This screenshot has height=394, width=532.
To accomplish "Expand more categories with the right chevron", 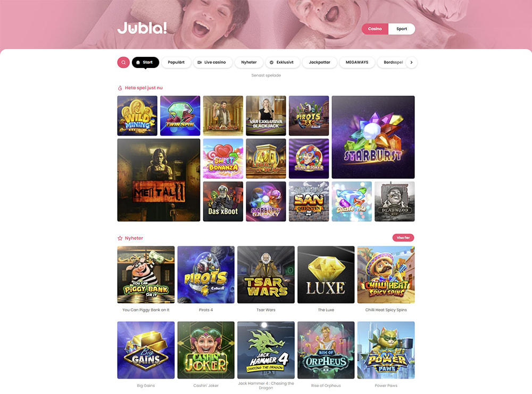I will (x=412, y=62).
